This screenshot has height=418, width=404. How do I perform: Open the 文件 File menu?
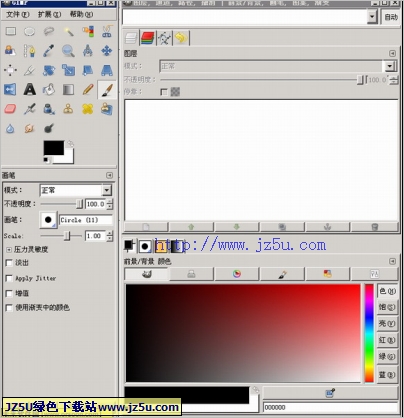click(x=18, y=14)
